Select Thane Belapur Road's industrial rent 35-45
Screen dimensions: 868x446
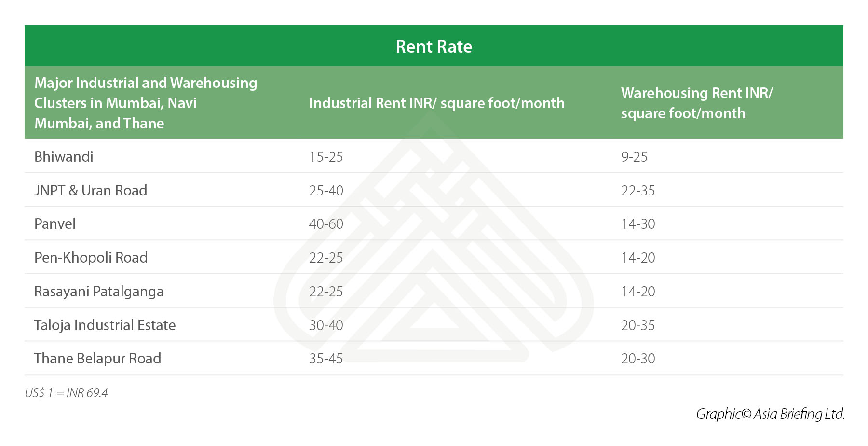click(326, 359)
